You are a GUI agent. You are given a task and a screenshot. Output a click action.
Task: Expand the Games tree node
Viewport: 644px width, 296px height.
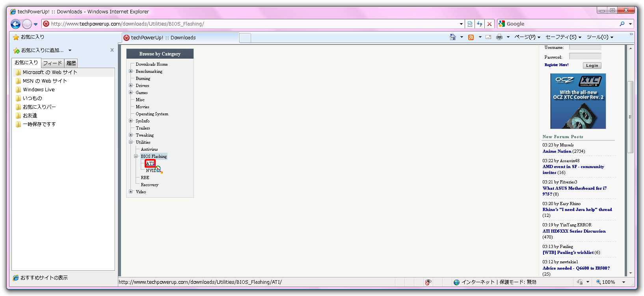131,92
